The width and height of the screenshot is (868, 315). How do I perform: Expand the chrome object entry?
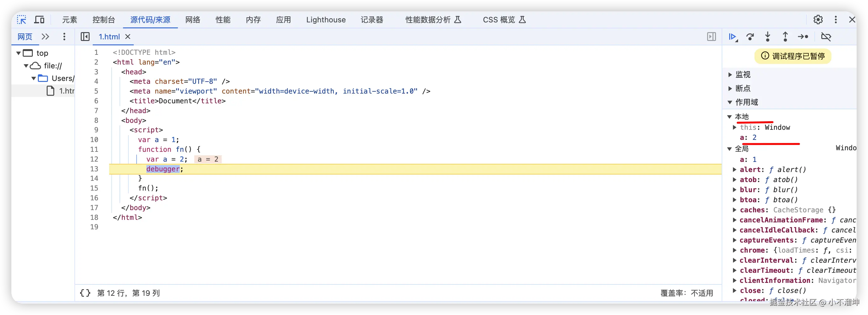(735, 250)
